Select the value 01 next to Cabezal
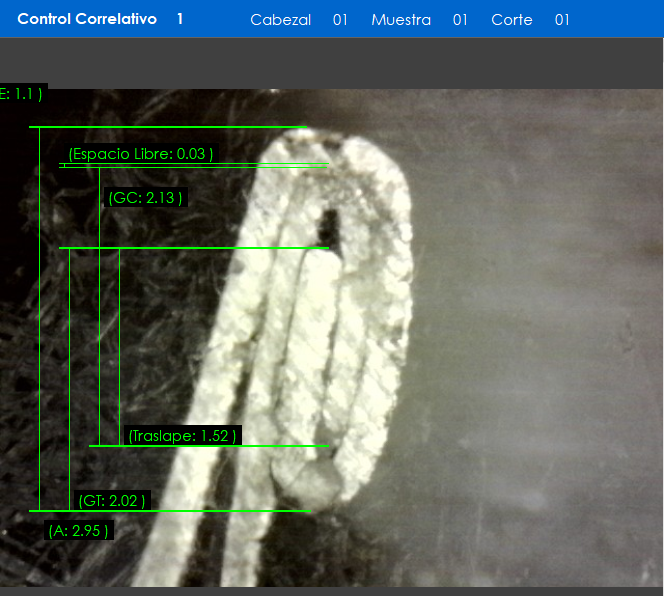The width and height of the screenshot is (664, 596). [x=340, y=20]
